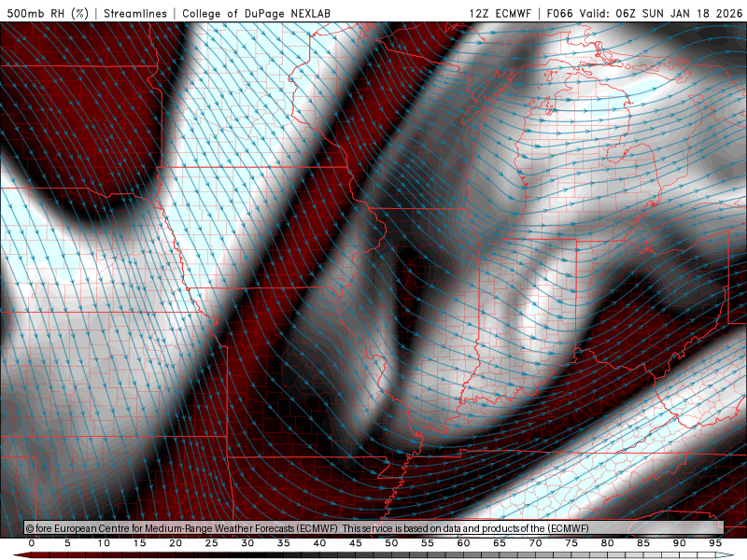Click the "35" value on the color scale
747x560 pixels.
point(284,543)
